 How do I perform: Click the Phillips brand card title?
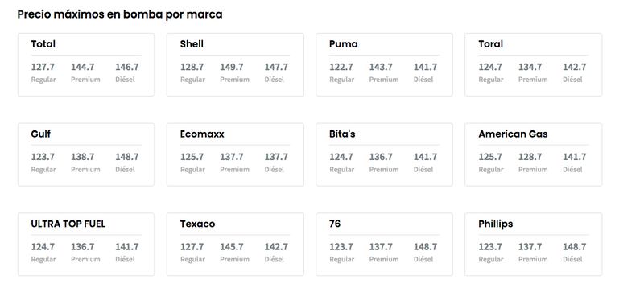point(496,224)
